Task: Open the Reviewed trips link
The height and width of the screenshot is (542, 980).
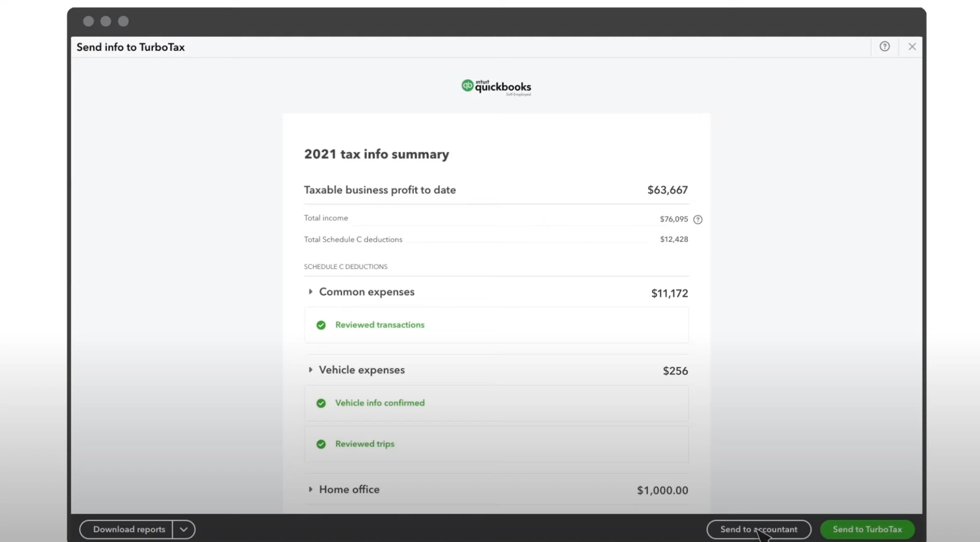Action: [x=364, y=444]
